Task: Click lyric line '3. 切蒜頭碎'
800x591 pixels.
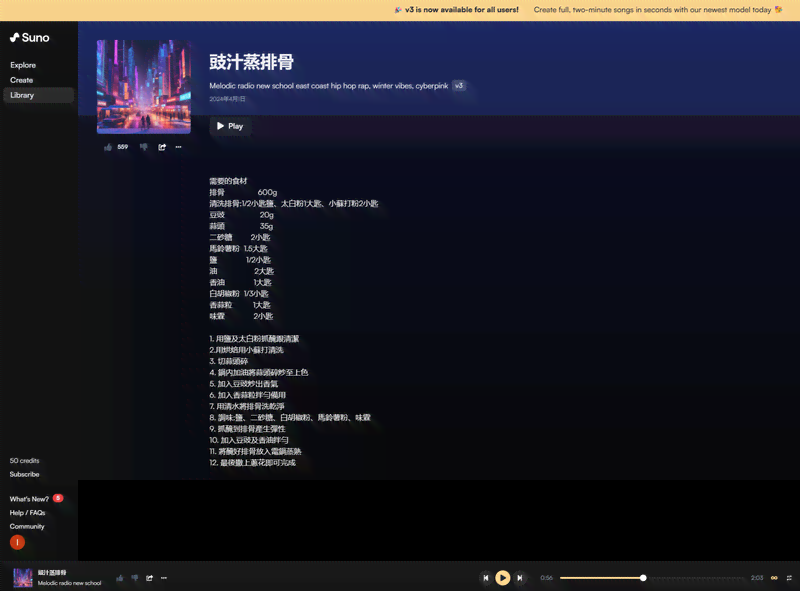Action: (229, 361)
